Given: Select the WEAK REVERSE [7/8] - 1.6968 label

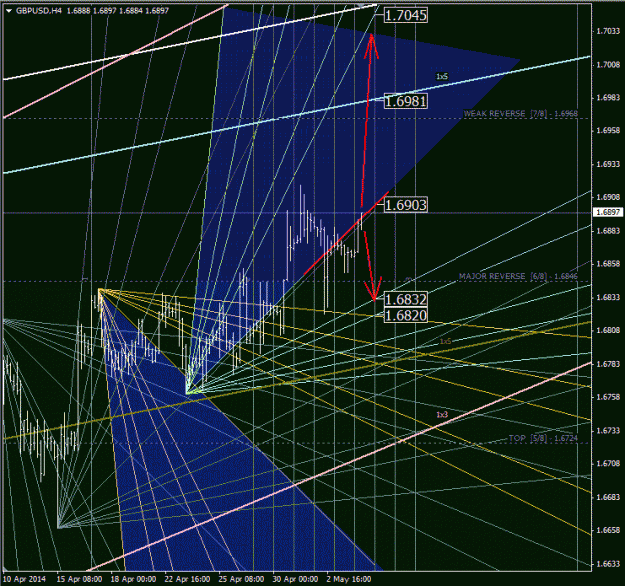Looking at the screenshot, I should coord(520,114).
